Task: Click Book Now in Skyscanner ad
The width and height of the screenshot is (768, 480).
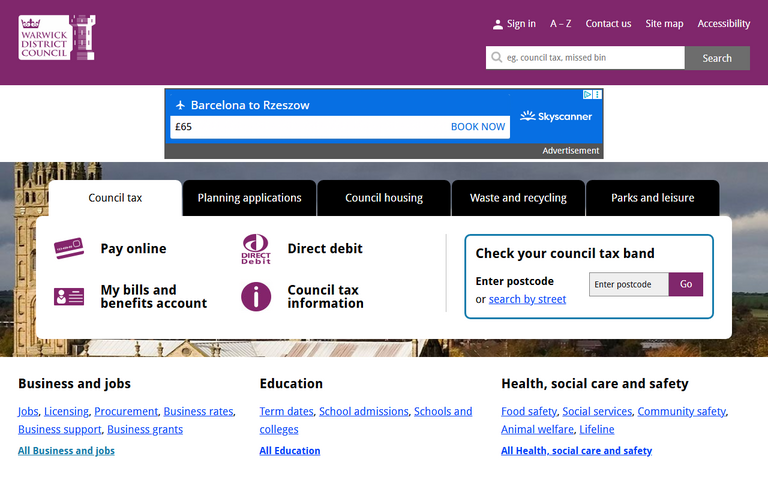Action: pos(477,127)
